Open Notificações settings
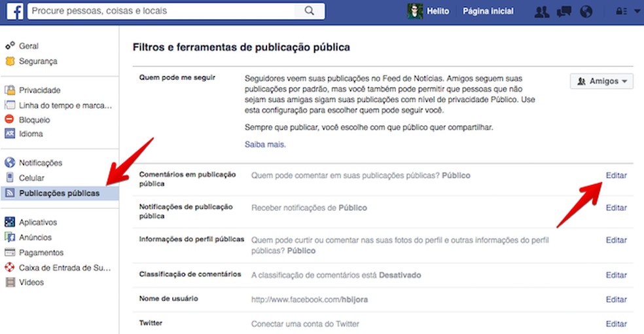Image resolution: width=644 pixels, height=334 pixels. coord(41,163)
